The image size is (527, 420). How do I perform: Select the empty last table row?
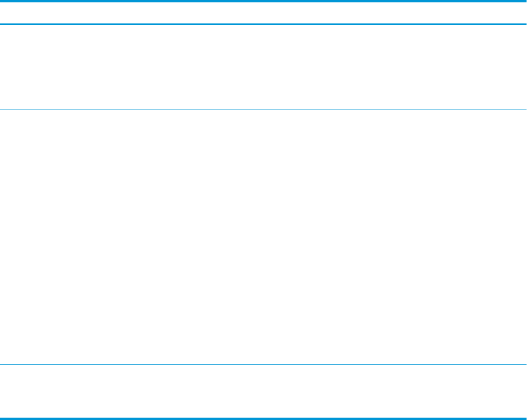263,391
